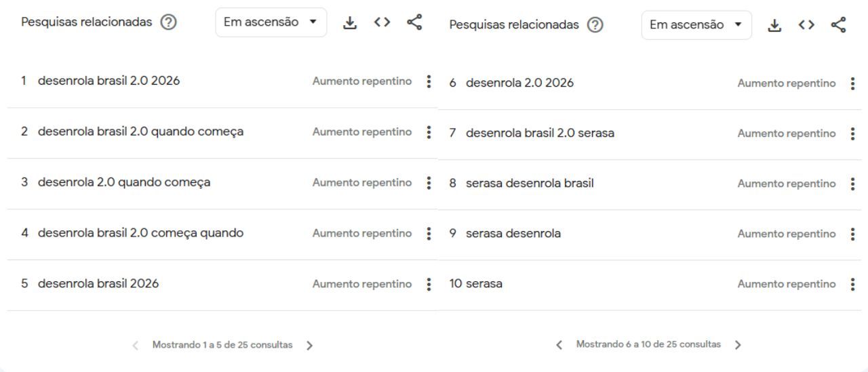The width and height of the screenshot is (868, 372).
Task: Expand right Em ascensão dropdown
Action: [x=696, y=25]
